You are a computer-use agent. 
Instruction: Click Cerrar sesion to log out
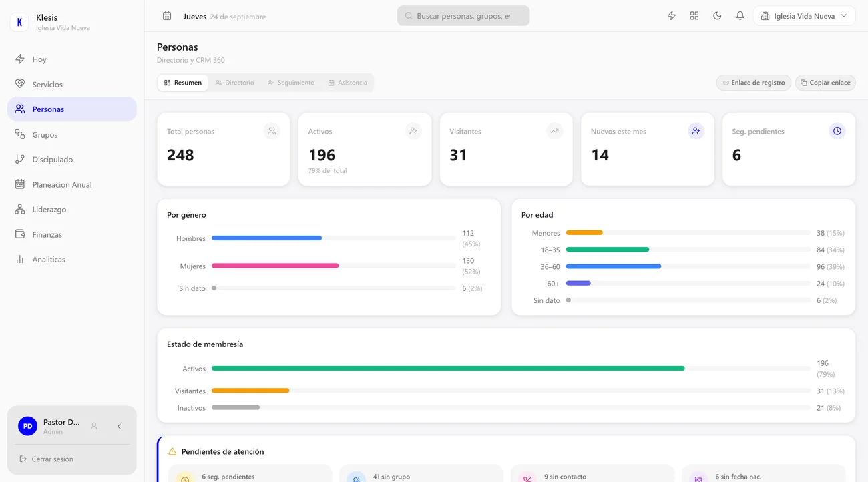coord(47,459)
